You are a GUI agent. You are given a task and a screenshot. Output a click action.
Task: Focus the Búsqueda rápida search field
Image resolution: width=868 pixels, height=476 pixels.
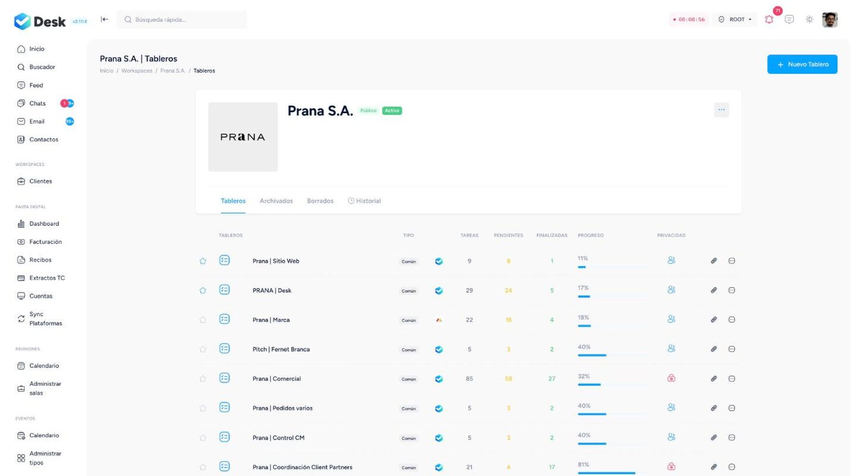coord(182,19)
